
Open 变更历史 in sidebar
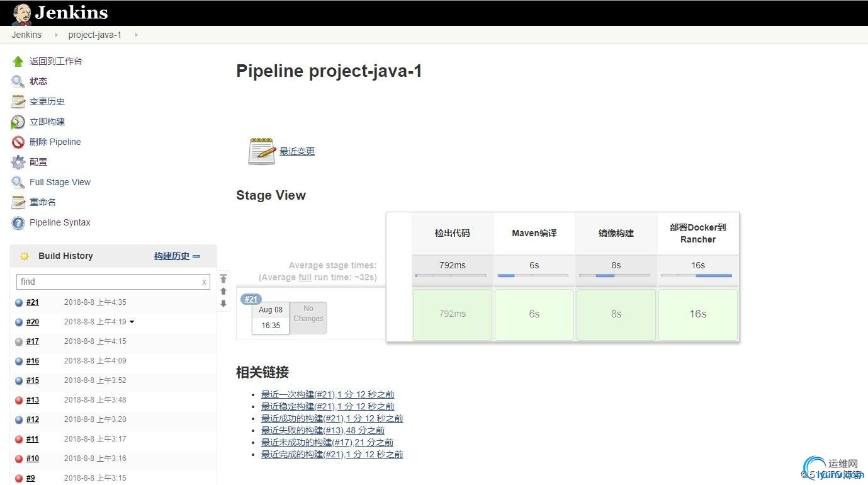coord(47,101)
